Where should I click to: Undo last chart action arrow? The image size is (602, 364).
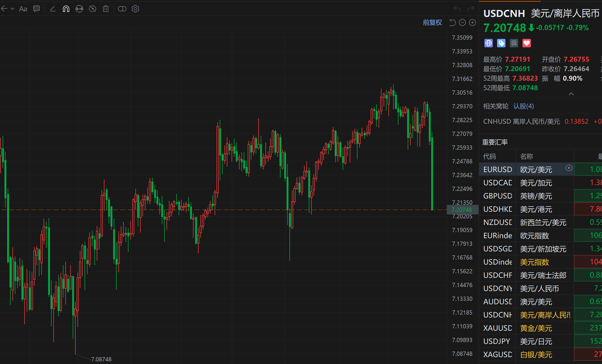[x=457, y=9]
